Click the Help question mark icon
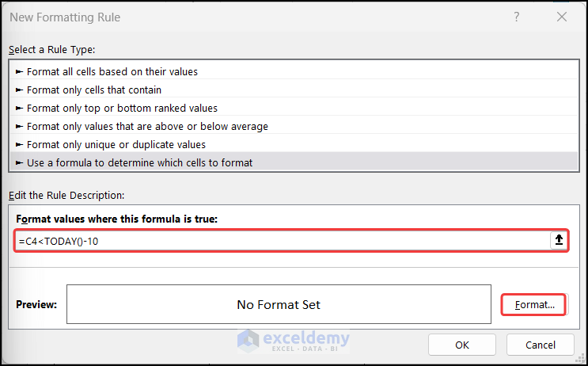 [517, 17]
